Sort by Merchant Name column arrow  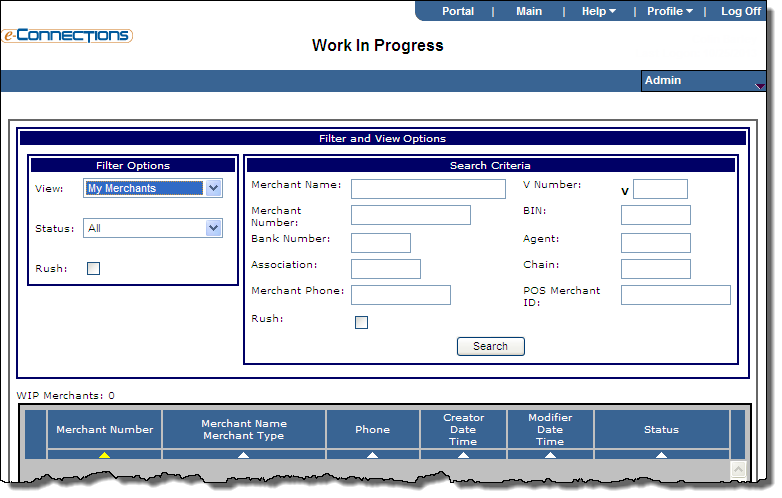(x=243, y=455)
